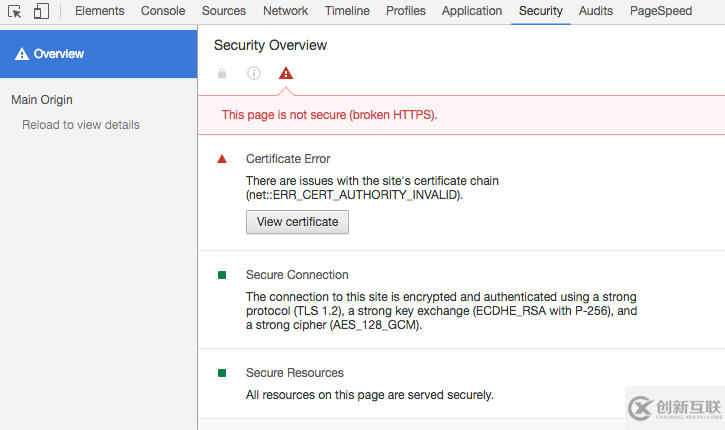The image size is (725, 430).
Task: Go to the Application tab
Action: point(472,11)
